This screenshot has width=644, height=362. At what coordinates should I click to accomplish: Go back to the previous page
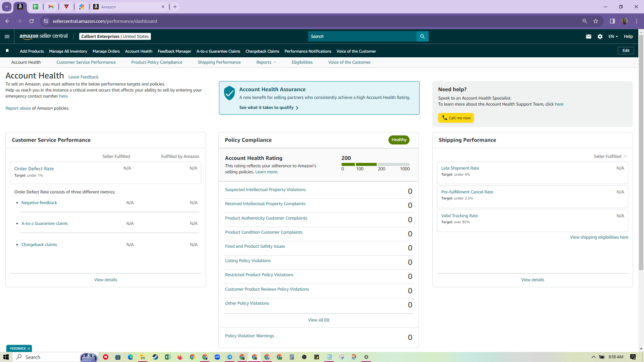coord(7,21)
